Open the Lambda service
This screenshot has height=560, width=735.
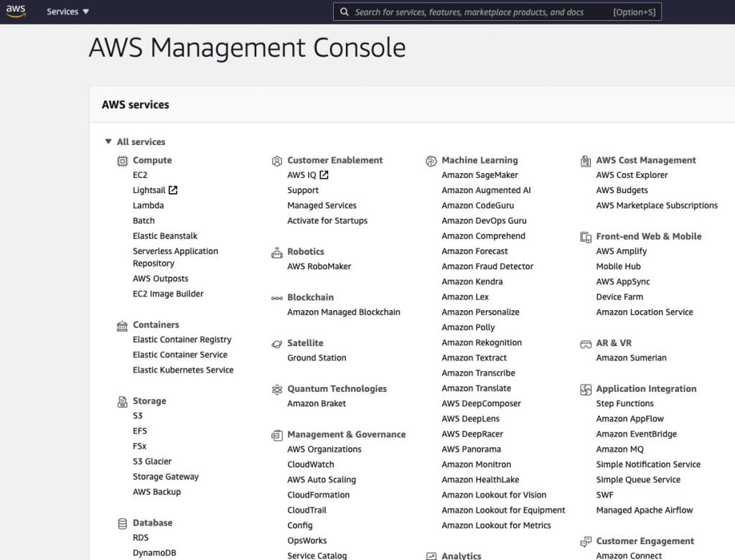(x=148, y=205)
